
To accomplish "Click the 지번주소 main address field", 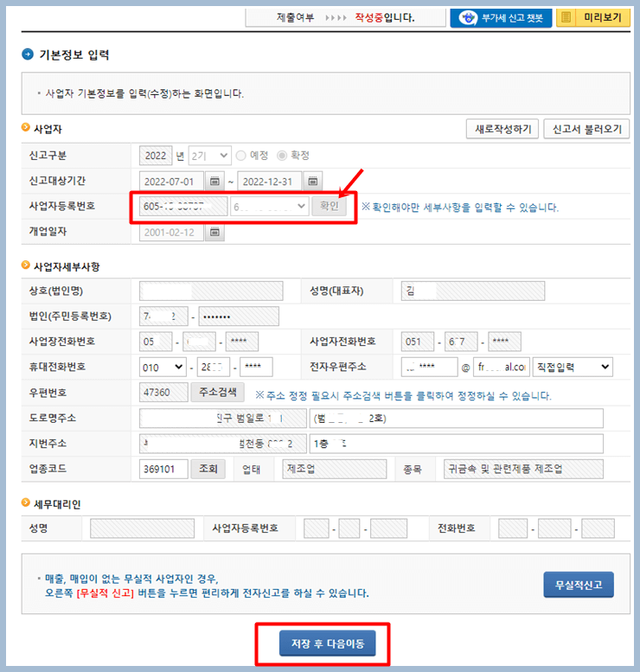I will coord(223,444).
